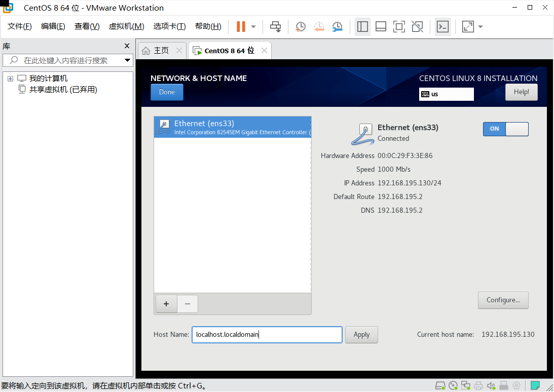Screen dimensions: 554x392
Task: Click the hard disk status bar icon
Action: [440, 385]
